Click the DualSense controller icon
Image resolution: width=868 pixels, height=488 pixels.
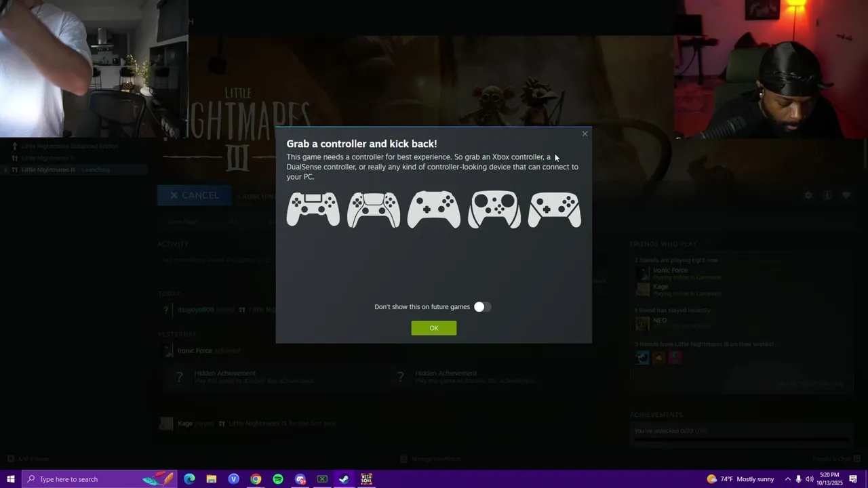coord(373,209)
